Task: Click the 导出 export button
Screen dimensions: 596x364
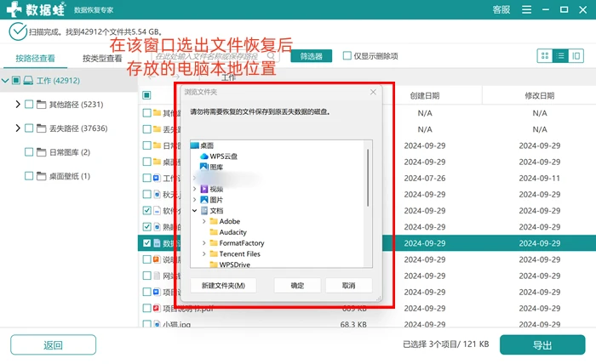Action: tap(542, 344)
